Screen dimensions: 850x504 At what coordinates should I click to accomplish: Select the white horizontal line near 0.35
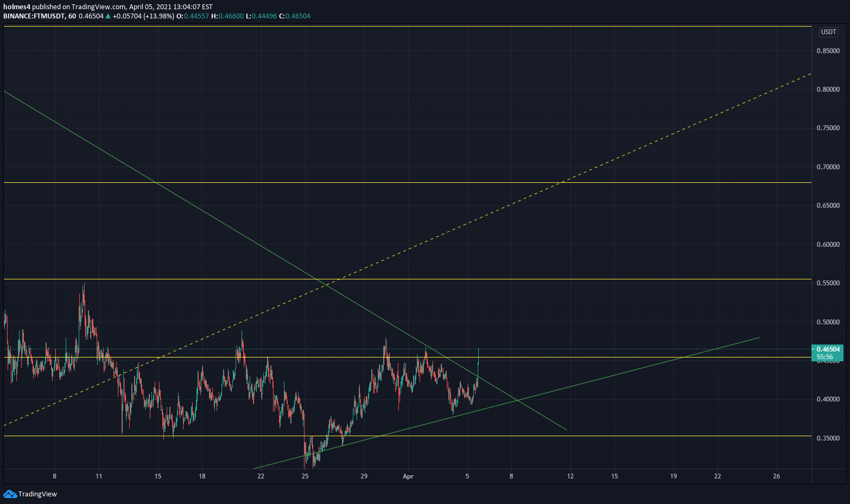[x=407, y=436]
